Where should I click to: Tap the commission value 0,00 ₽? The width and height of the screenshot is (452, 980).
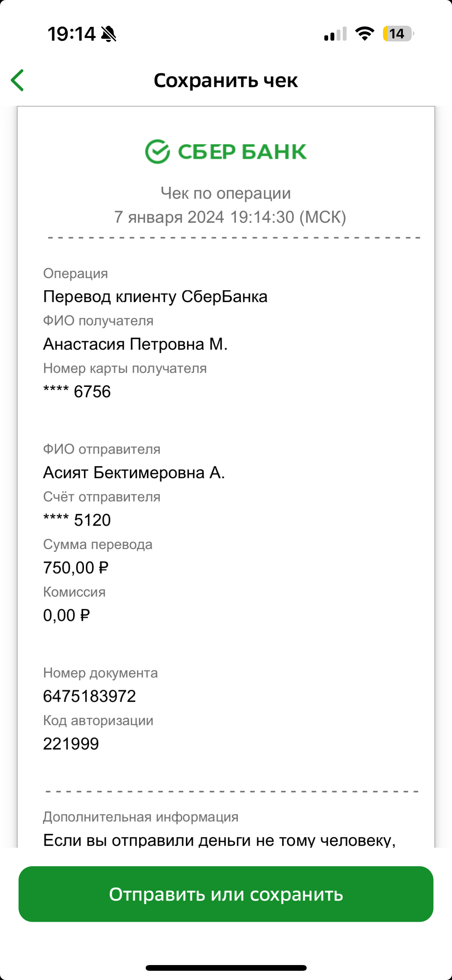click(66, 615)
